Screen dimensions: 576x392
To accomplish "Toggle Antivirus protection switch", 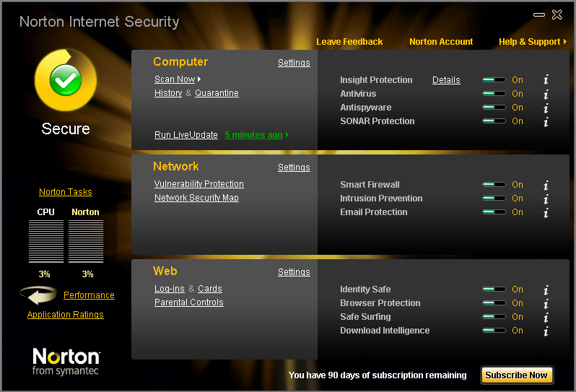I will [494, 94].
